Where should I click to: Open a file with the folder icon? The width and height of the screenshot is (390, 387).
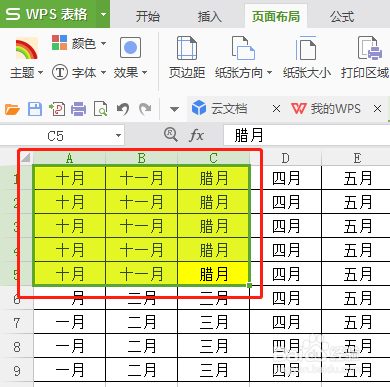click(x=12, y=109)
